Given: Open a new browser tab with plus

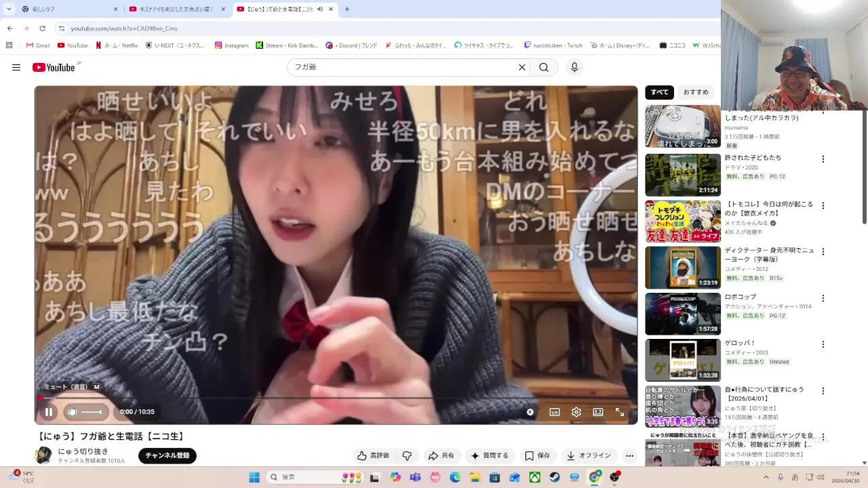Looking at the screenshot, I should click(x=347, y=9).
